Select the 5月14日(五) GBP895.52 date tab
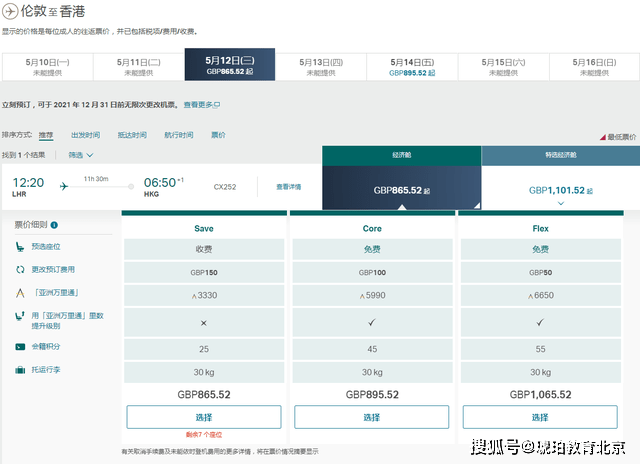 click(412, 67)
